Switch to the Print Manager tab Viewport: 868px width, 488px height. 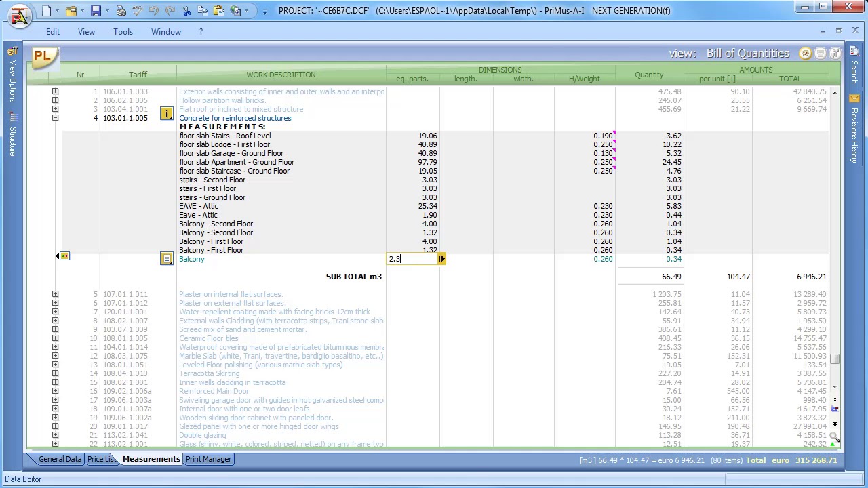209,459
